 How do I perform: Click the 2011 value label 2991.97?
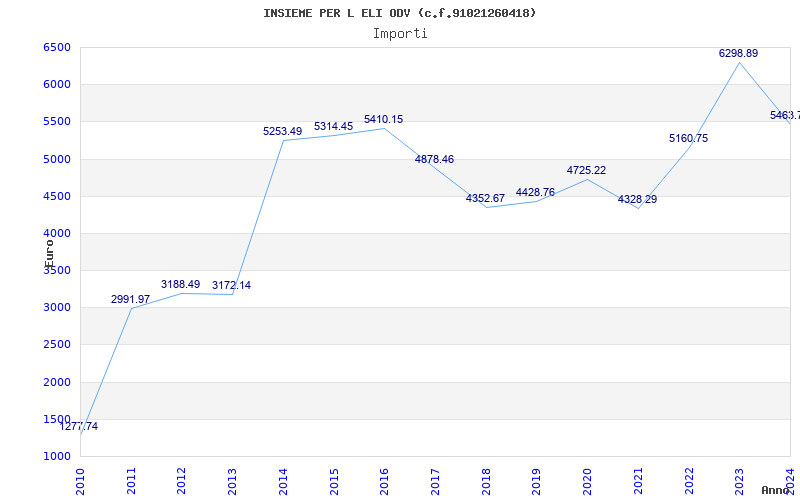tap(130, 299)
